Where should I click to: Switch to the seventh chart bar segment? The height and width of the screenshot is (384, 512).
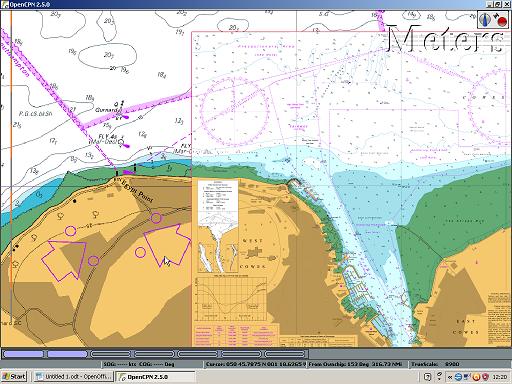pyautogui.click(x=285, y=354)
